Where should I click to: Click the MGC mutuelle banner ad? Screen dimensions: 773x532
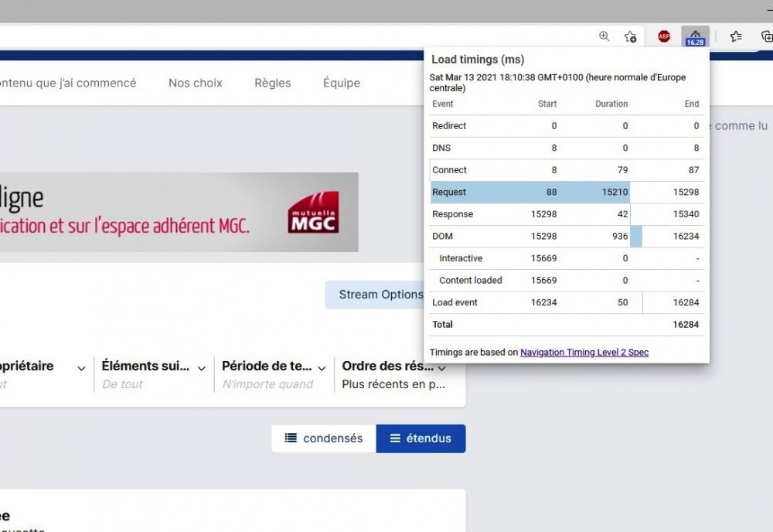click(x=179, y=212)
